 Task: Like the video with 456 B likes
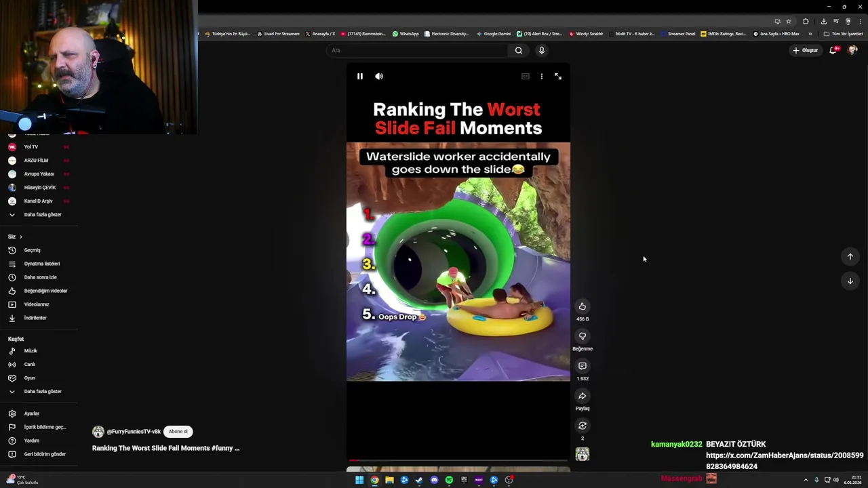click(x=583, y=306)
